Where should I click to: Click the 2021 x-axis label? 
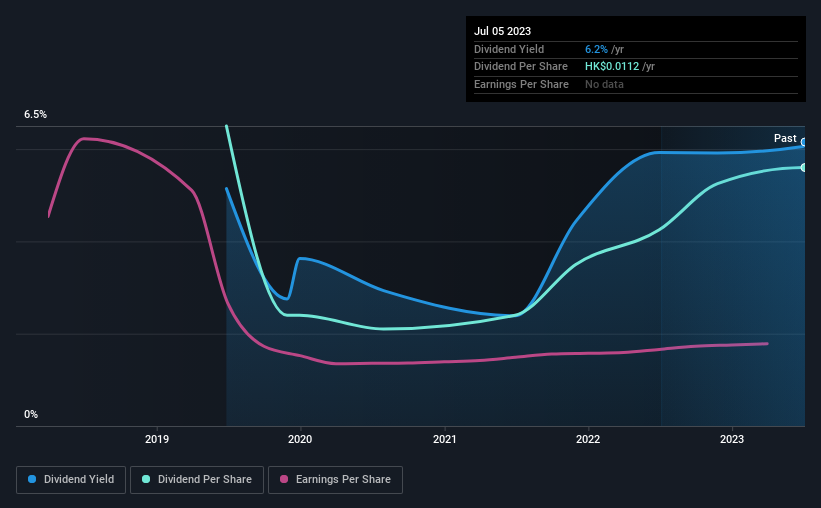445,439
